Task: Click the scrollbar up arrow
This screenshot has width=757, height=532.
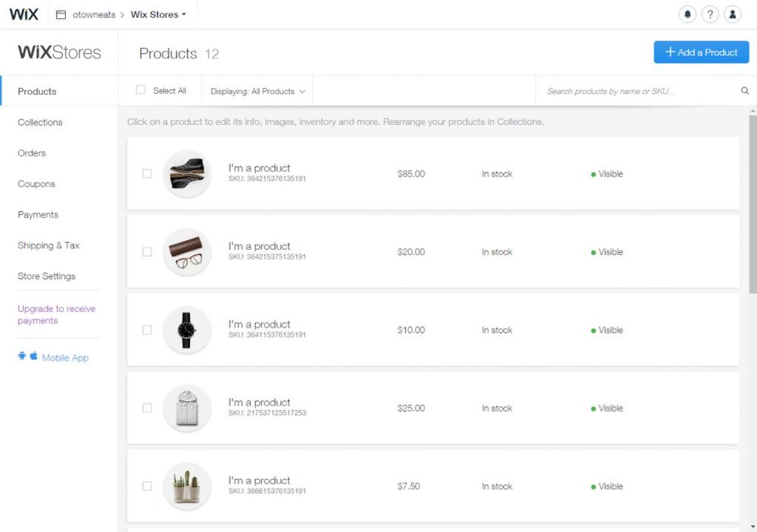Action: (x=752, y=111)
